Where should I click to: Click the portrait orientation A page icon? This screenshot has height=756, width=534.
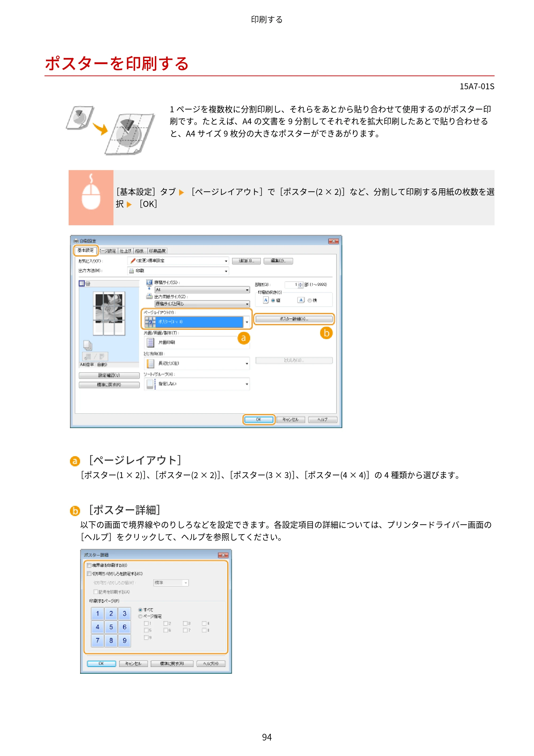(x=266, y=300)
